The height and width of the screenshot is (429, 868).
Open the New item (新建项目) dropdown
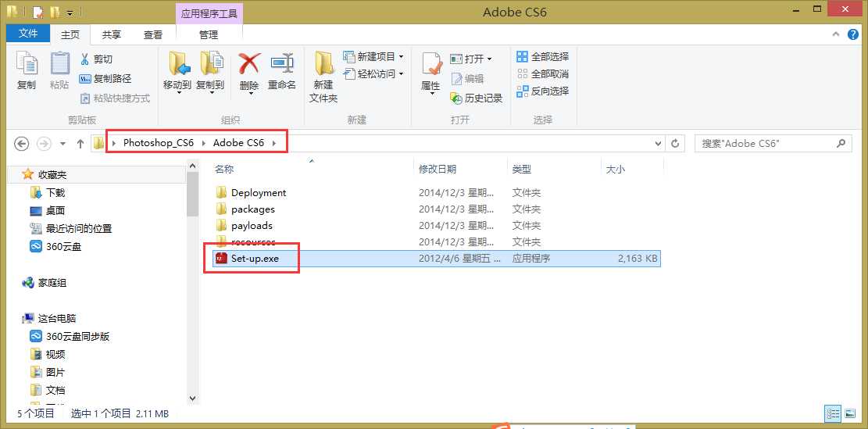373,56
